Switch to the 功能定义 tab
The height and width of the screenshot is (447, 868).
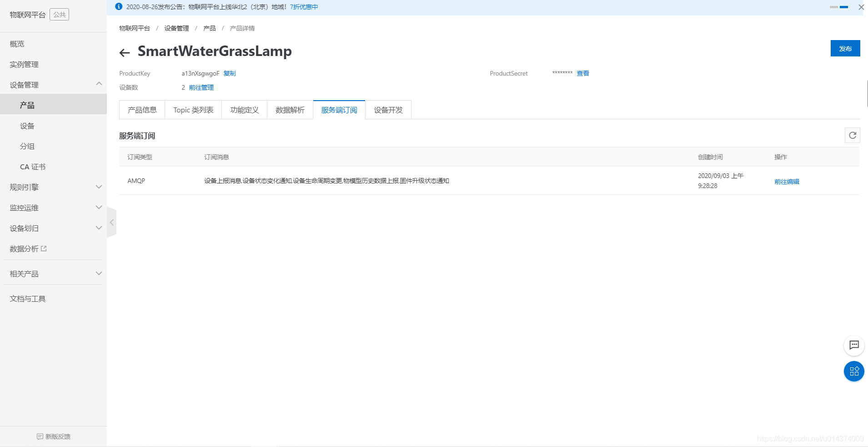point(245,110)
